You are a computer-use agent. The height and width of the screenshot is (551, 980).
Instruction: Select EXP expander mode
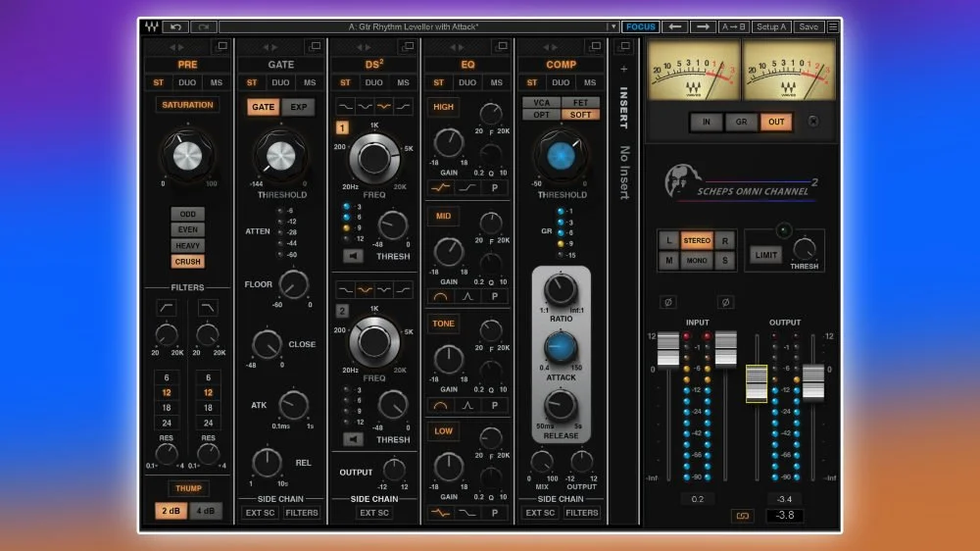tap(299, 107)
